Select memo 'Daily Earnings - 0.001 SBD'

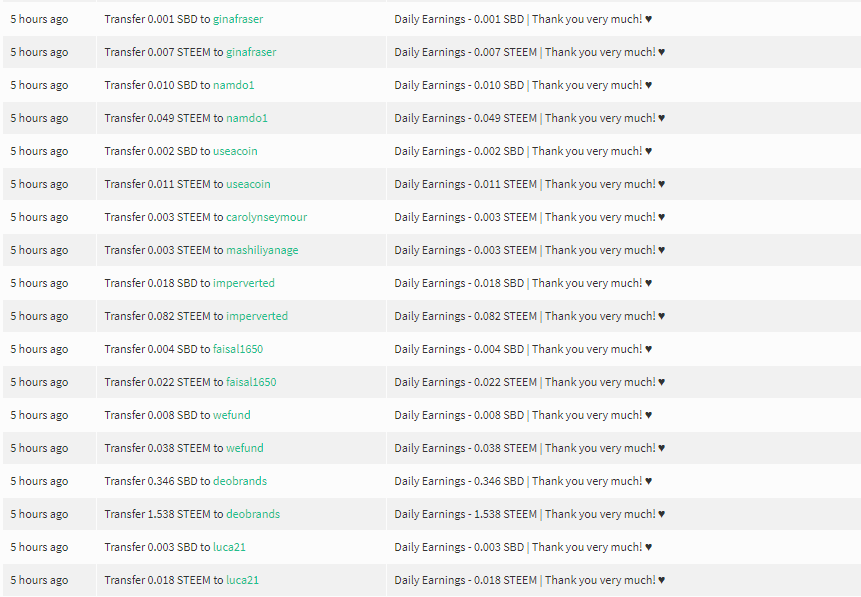tap(459, 19)
